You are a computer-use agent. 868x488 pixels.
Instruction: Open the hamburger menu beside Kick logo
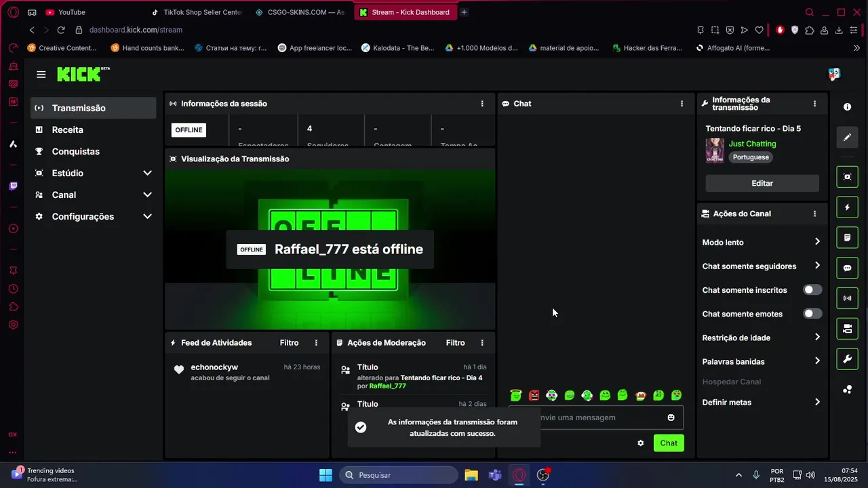tap(41, 75)
